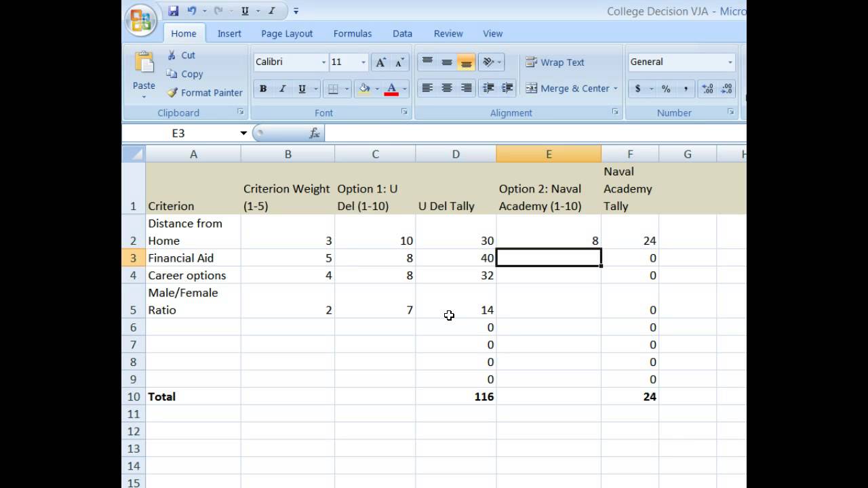Apply the yellow fill color
868x488 pixels.
click(x=364, y=89)
